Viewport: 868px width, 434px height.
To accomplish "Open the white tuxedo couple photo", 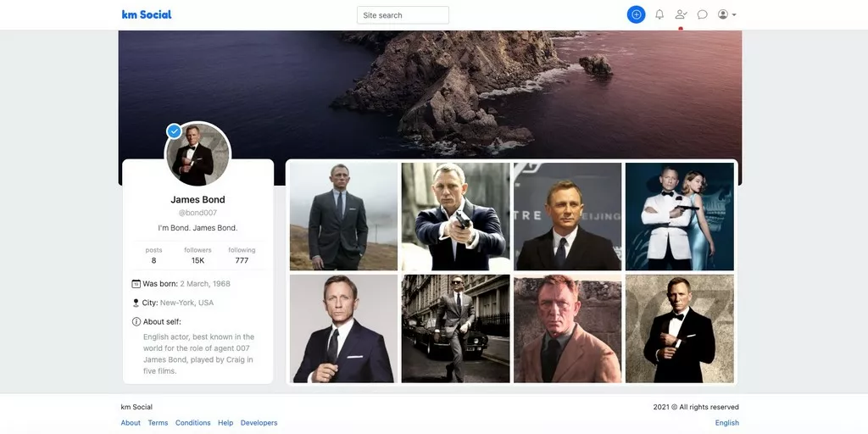I will [x=679, y=216].
